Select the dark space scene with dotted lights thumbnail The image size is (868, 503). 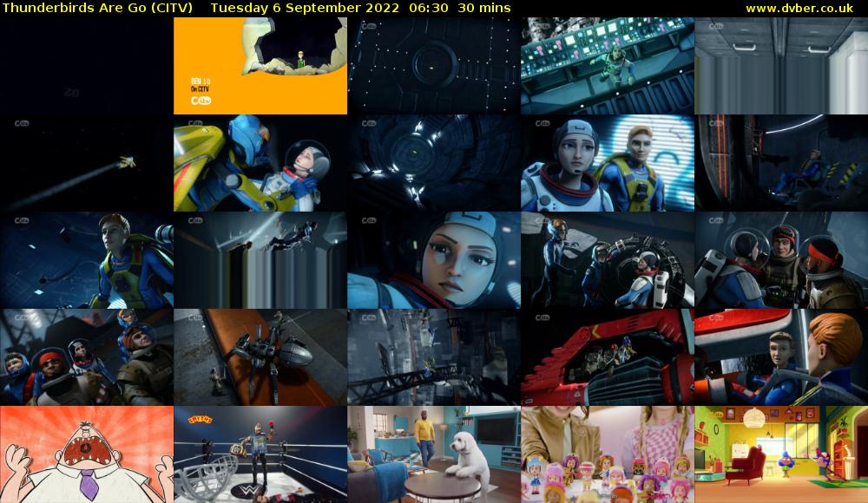tap(434, 66)
